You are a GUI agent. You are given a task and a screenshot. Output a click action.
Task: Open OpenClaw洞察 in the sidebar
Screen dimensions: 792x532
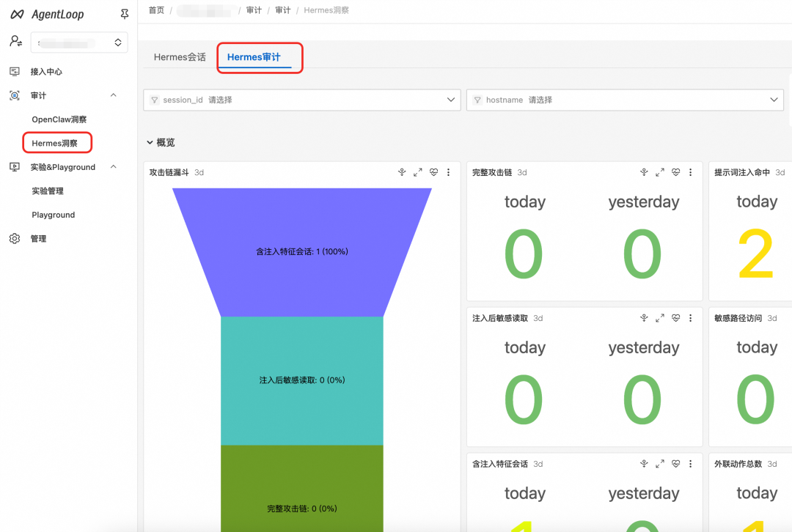click(x=59, y=119)
